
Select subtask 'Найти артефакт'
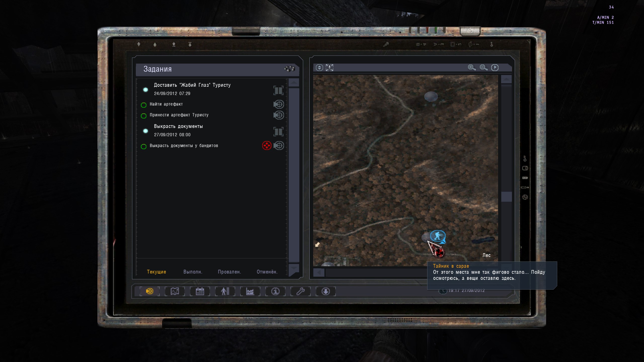[x=166, y=104]
